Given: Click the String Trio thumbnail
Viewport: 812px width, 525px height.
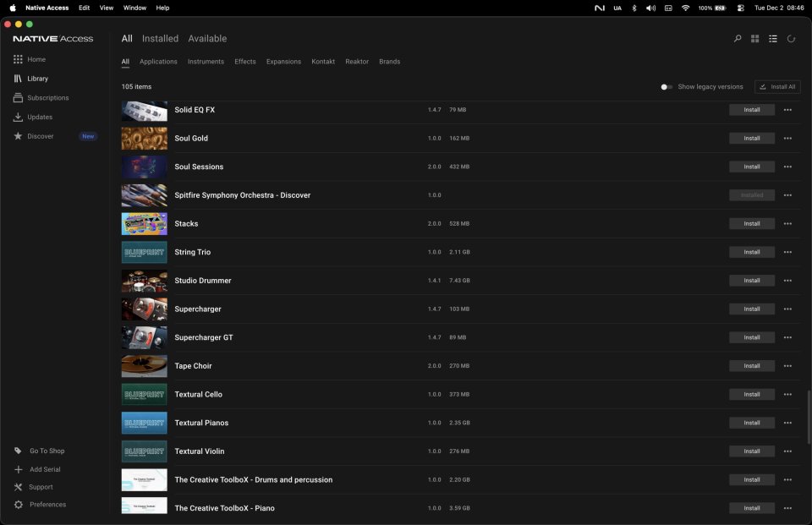Looking at the screenshot, I should pyautogui.click(x=144, y=252).
